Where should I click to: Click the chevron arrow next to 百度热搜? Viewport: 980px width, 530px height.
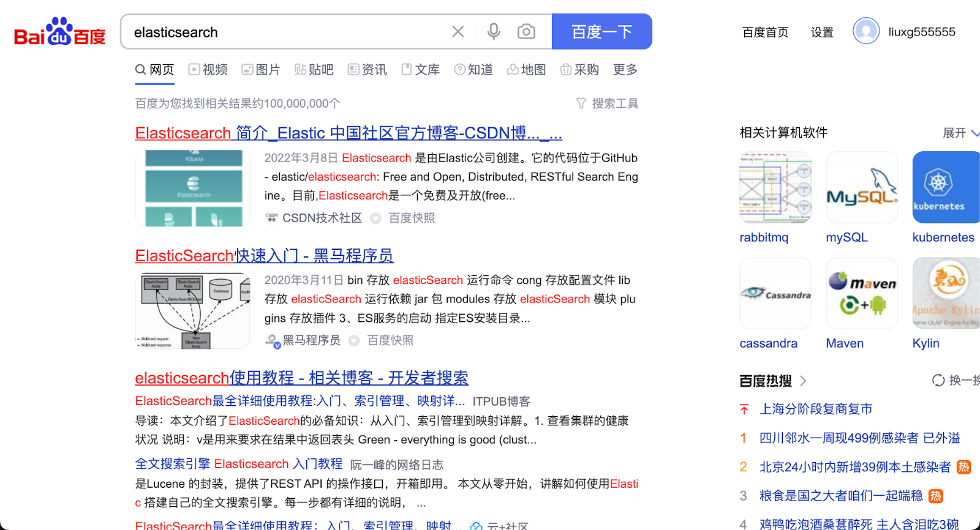click(x=803, y=381)
